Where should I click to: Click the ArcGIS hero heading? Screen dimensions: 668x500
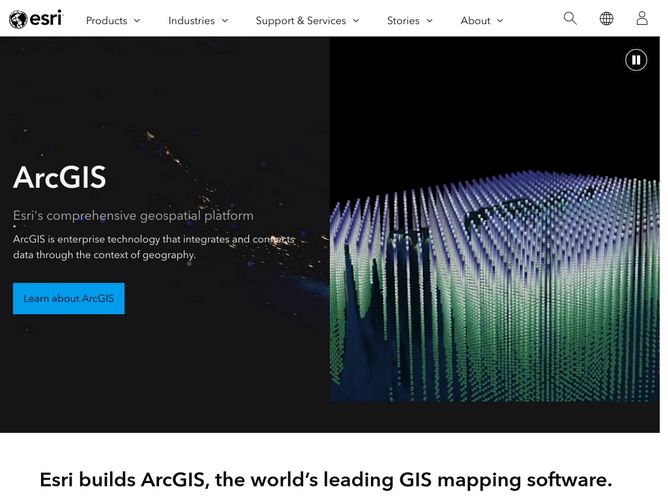[x=60, y=177]
